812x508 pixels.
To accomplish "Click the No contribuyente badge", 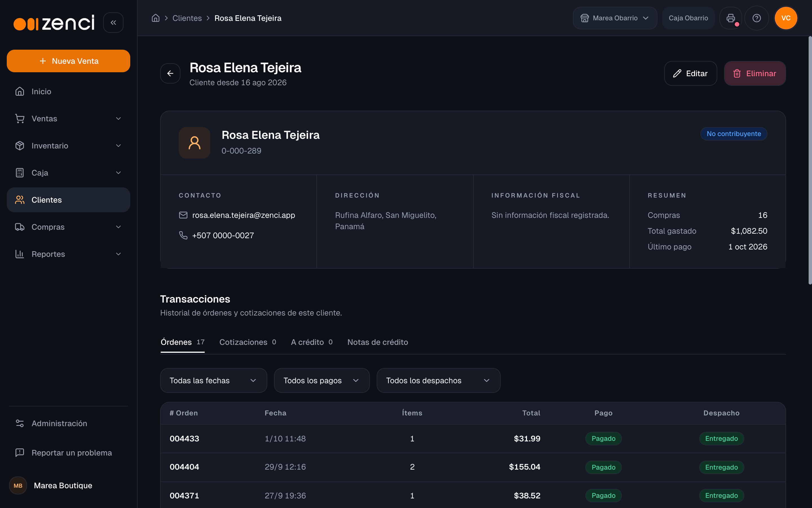I will (734, 134).
